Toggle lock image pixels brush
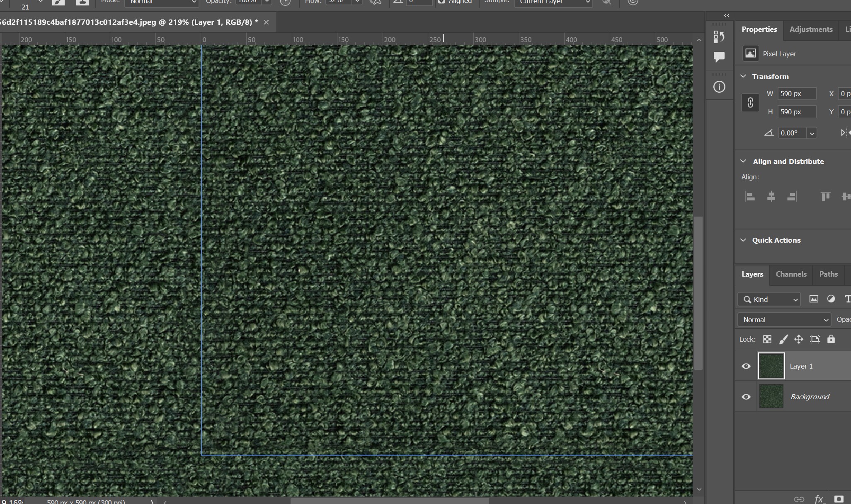The image size is (851, 504). pos(783,340)
